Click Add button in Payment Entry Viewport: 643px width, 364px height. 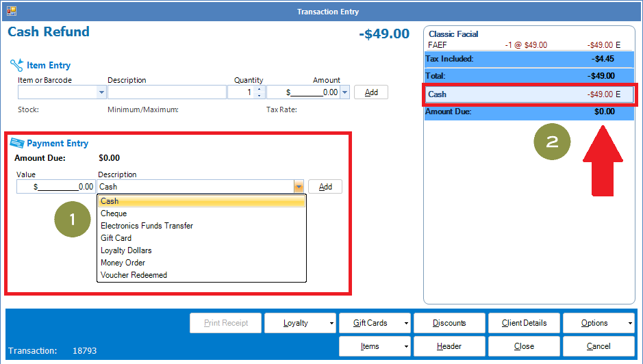tap(325, 187)
